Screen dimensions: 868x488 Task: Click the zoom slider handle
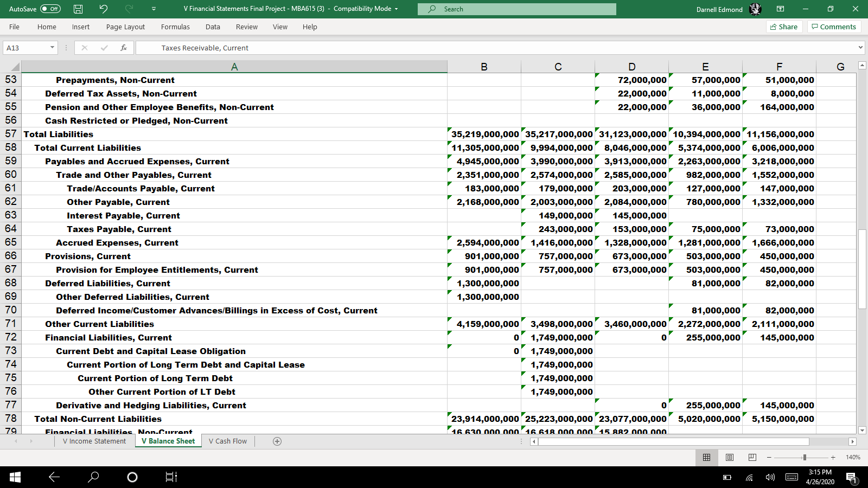[x=805, y=458]
